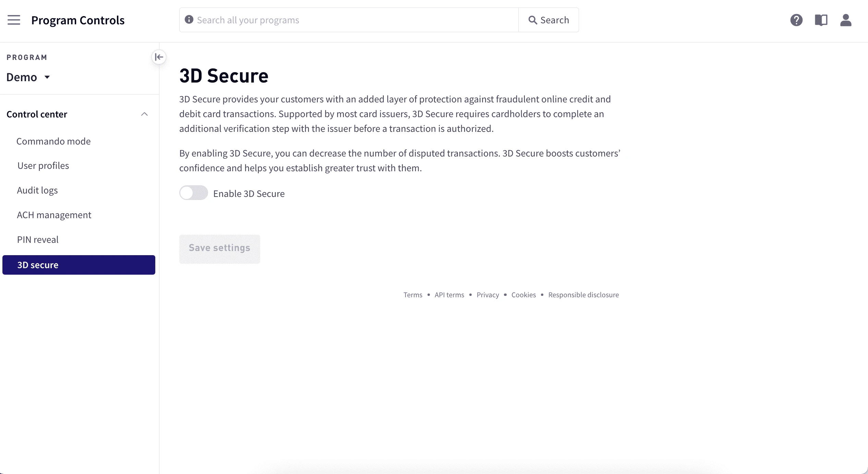Image resolution: width=868 pixels, height=474 pixels.
Task: Click the Search button
Action: pos(548,20)
